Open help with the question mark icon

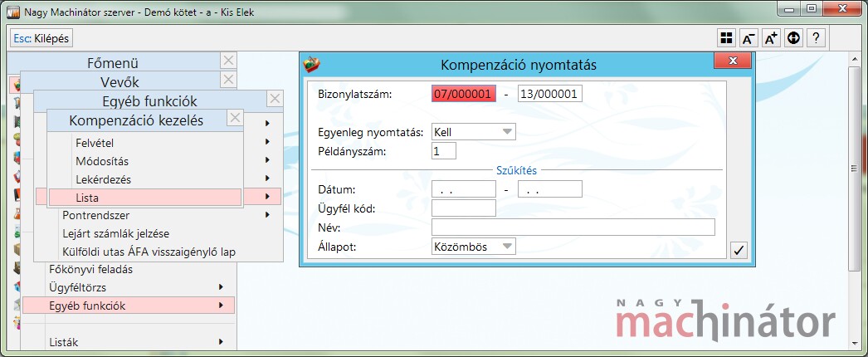pyautogui.click(x=816, y=38)
